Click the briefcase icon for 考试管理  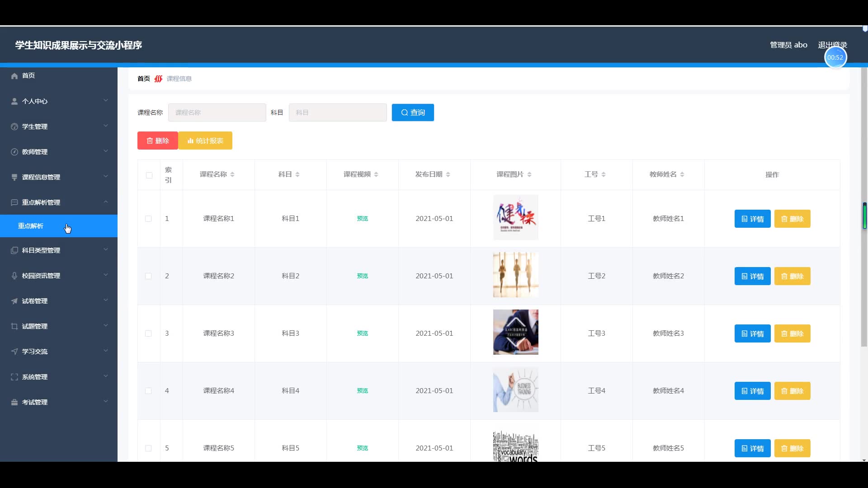(x=14, y=402)
